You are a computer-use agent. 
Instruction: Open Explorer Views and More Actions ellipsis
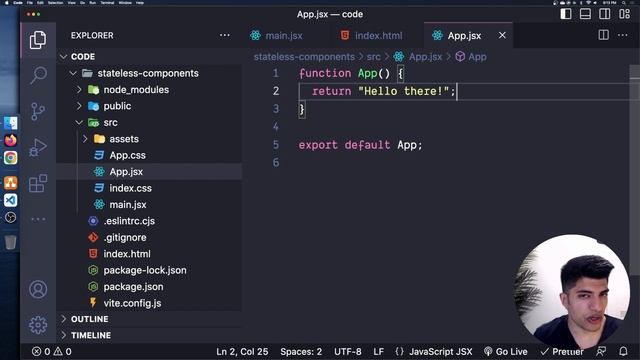click(224, 35)
